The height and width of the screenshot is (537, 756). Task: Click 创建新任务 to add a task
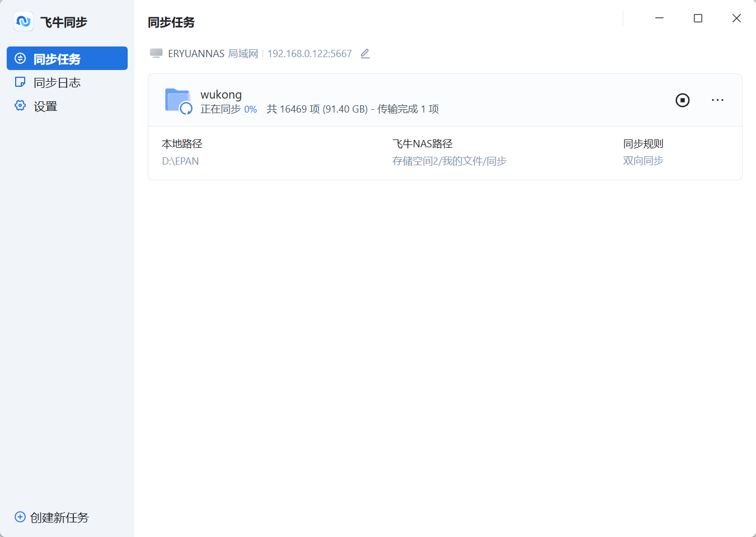[x=52, y=517]
